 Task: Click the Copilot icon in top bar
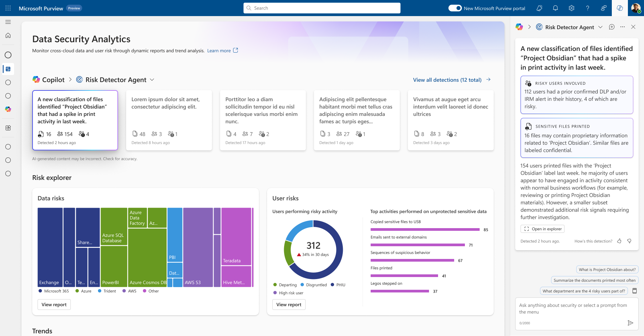620,8
